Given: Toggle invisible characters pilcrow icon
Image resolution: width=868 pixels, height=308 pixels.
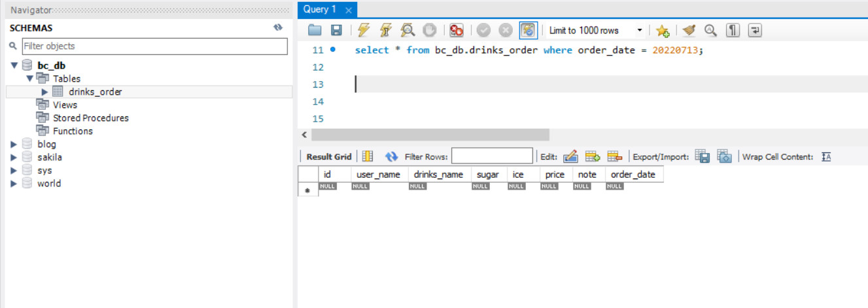Looking at the screenshot, I should point(733,30).
